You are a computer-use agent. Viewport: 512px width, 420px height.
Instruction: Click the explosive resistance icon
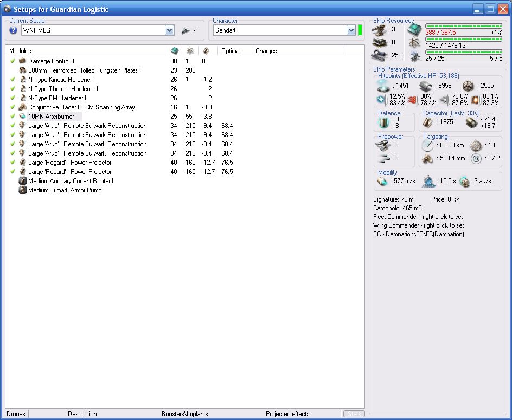coord(475,100)
